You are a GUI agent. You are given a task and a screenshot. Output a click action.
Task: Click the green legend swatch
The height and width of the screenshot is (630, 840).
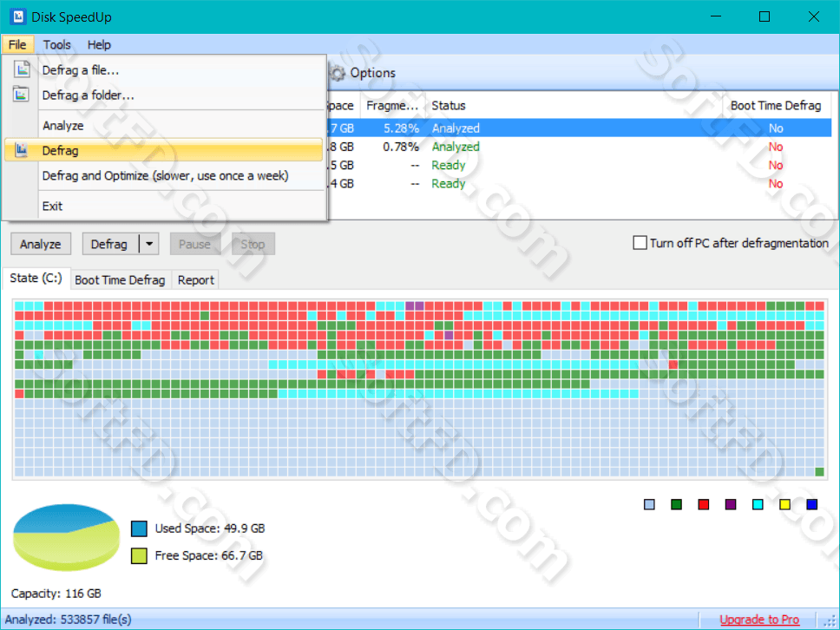point(676,504)
